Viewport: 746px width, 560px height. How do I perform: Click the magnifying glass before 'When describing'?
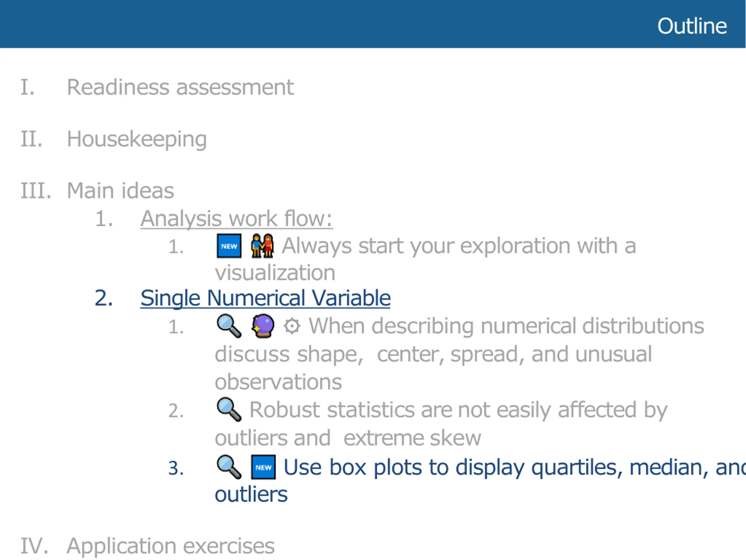[229, 326]
